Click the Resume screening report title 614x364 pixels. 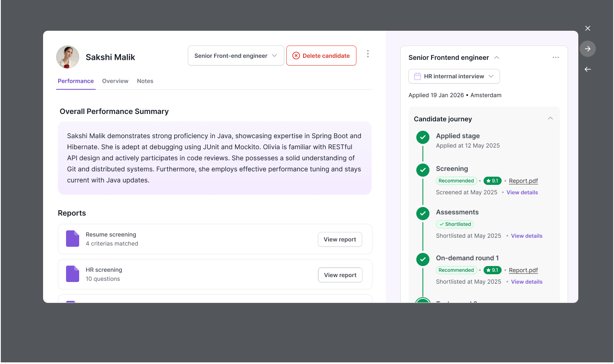coord(111,234)
